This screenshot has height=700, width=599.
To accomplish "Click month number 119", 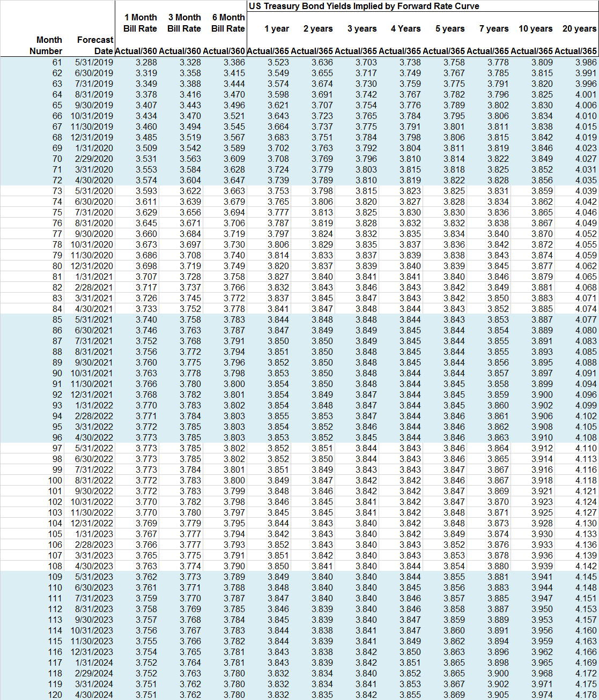I will (x=55, y=684).
